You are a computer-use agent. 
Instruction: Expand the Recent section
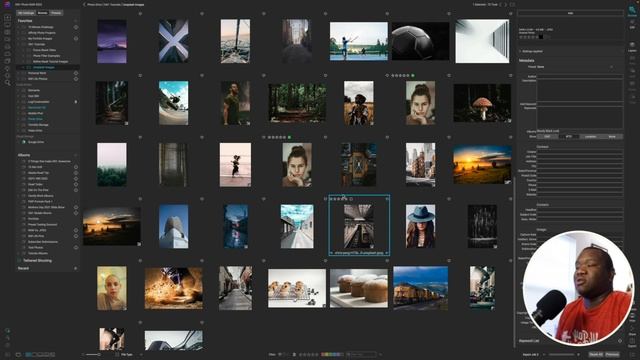coord(23,268)
